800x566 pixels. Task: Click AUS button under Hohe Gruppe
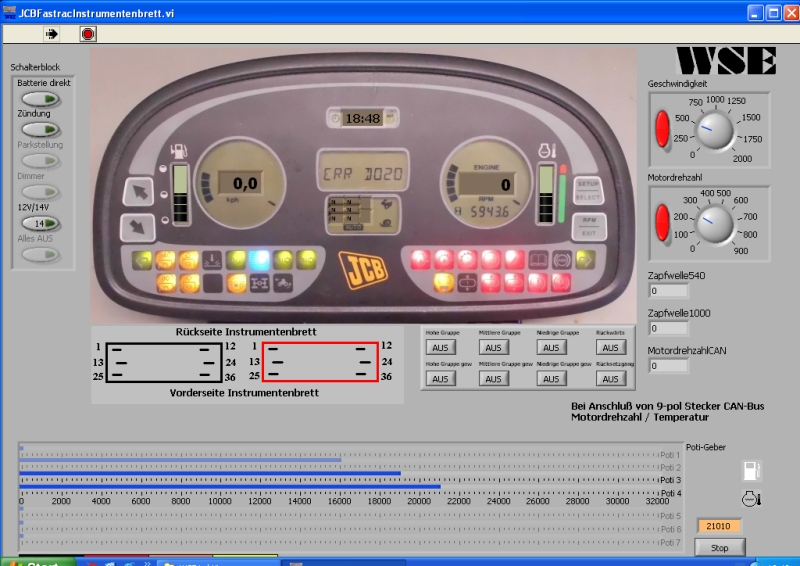(441, 348)
